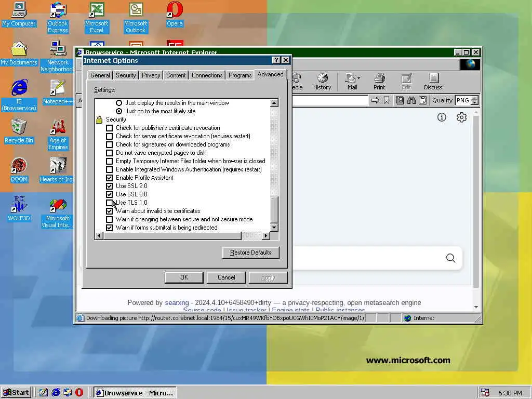The width and height of the screenshot is (532, 399).
Task: Check the 'Use TLS 1.0' box
Action: pyautogui.click(x=109, y=203)
